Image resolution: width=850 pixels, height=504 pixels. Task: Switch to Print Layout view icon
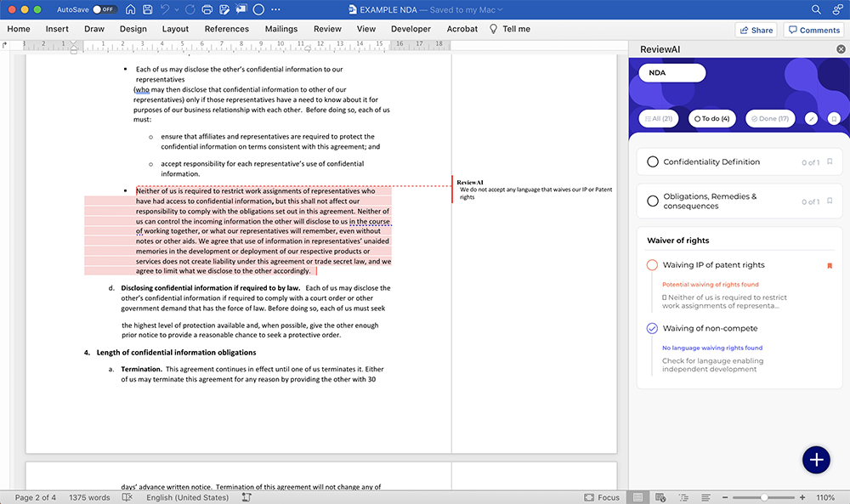(x=638, y=497)
